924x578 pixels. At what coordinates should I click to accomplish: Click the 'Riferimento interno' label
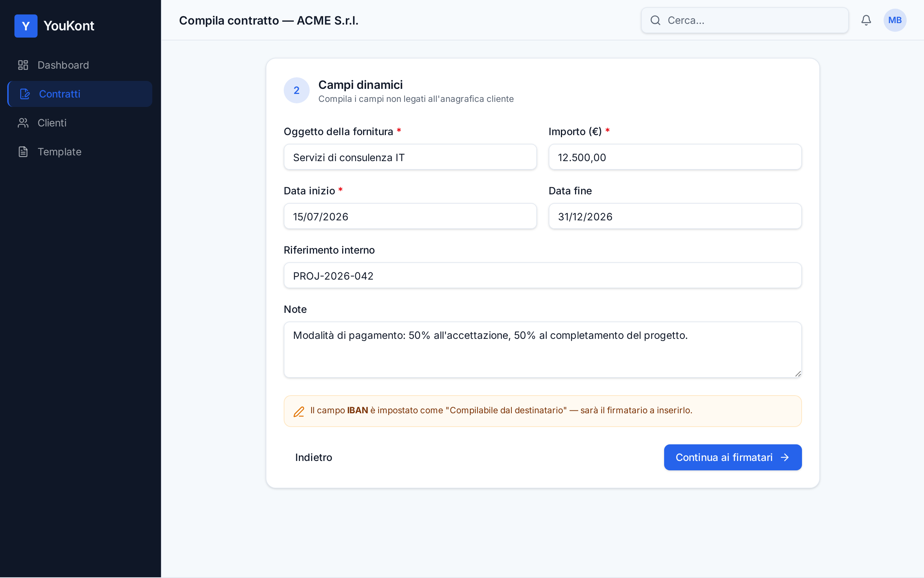(329, 250)
